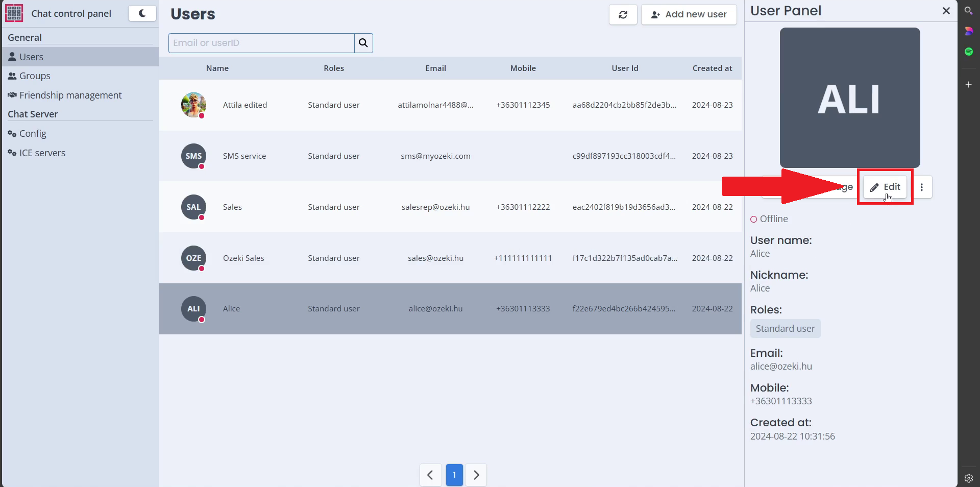Go to the next page arrow
This screenshot has width=980, height=487.
click(476, 475)
